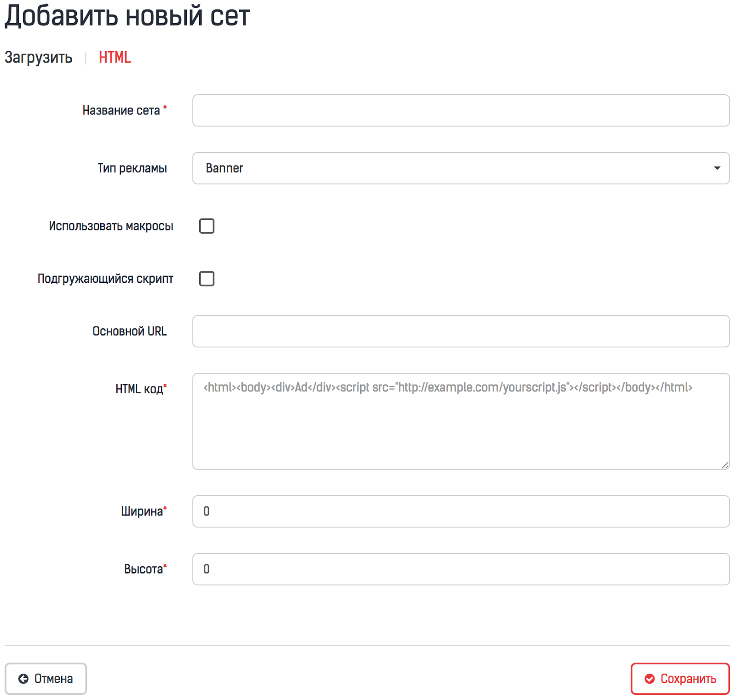The height and width of the screenshot is (700, 736).
Task: Click the checkmark icon in the Сохранить button
Action: (650, 679)
